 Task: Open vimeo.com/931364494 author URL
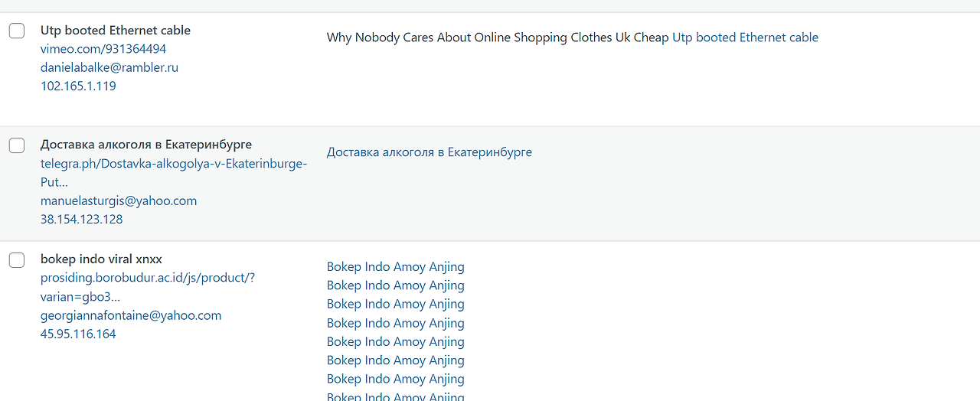tap(103, 49)
